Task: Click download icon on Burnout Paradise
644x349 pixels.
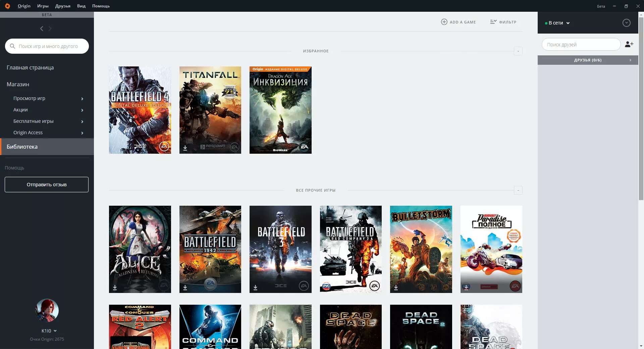Action: pos(466,287)
